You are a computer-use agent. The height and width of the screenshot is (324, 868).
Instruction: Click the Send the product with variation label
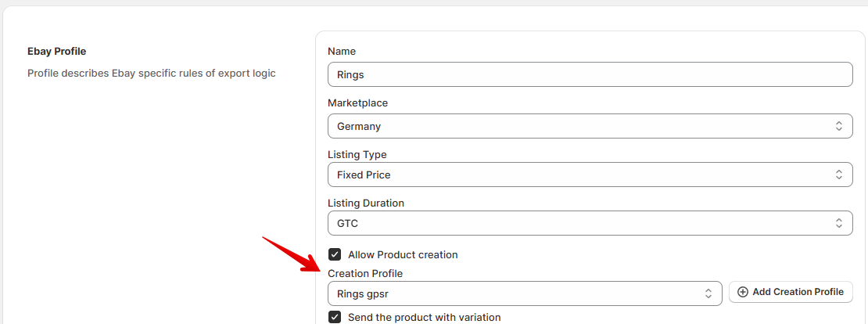[424, 317]
